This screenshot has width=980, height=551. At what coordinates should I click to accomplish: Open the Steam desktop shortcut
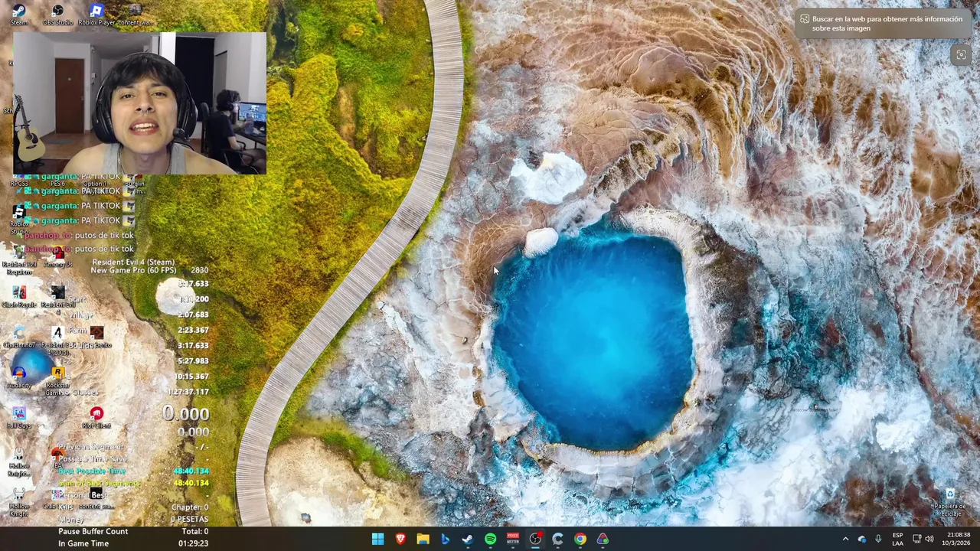point(19,14)
